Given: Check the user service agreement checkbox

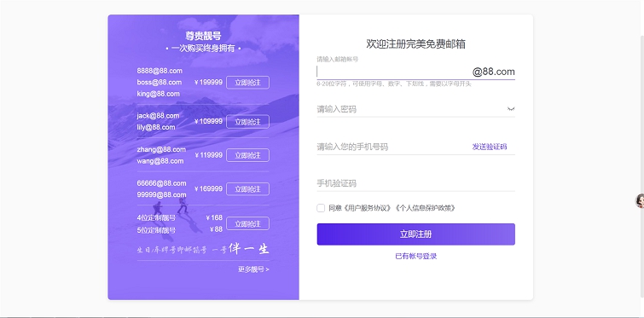Looking at the screenshot, I should click(321, 208).
